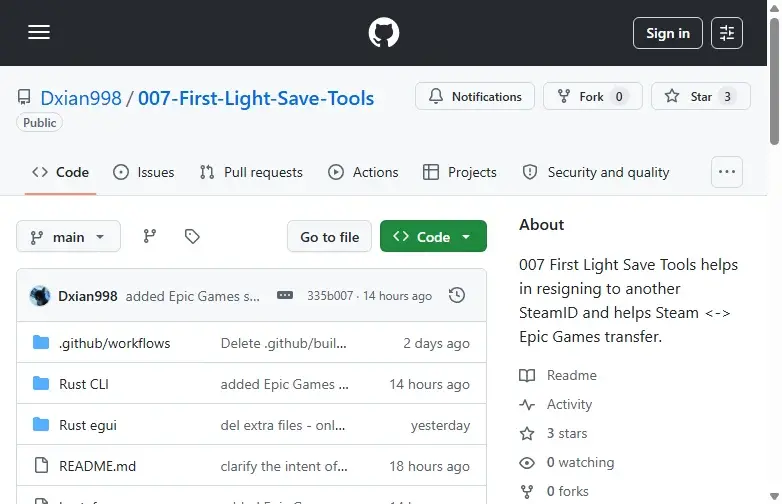Open the Rust egui folder
The width and height of the screenshot is (782, 504).
coord(88,425)
